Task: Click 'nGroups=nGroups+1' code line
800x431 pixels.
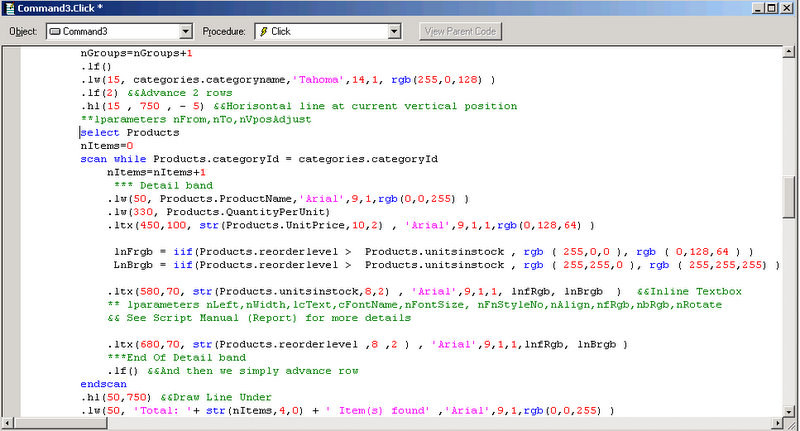Action: pos(136,53)
